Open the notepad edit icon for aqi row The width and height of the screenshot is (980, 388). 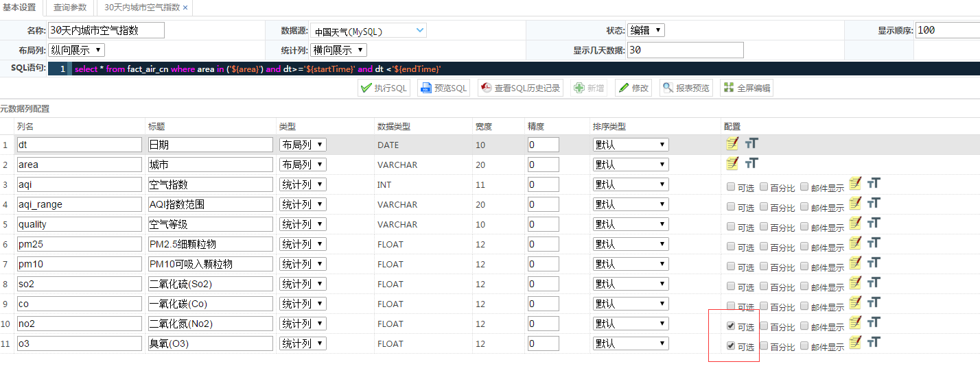(x=855, y=183)
